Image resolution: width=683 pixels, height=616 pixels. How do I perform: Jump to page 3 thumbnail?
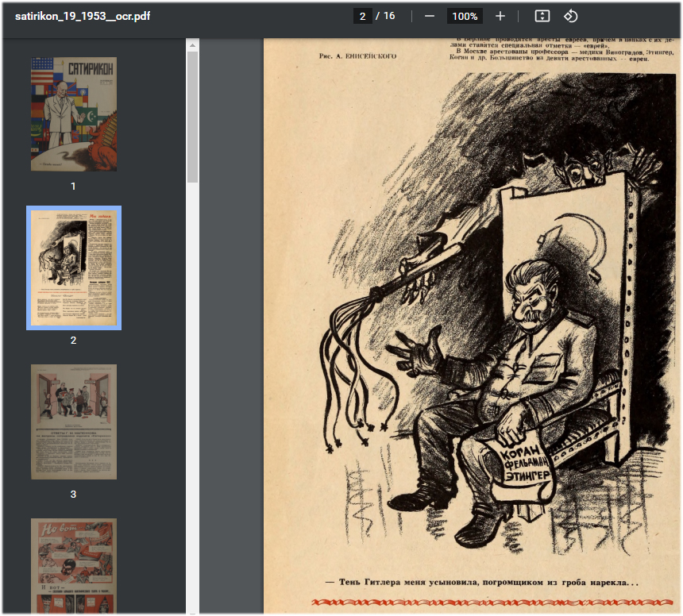click(x=74, y=422)
